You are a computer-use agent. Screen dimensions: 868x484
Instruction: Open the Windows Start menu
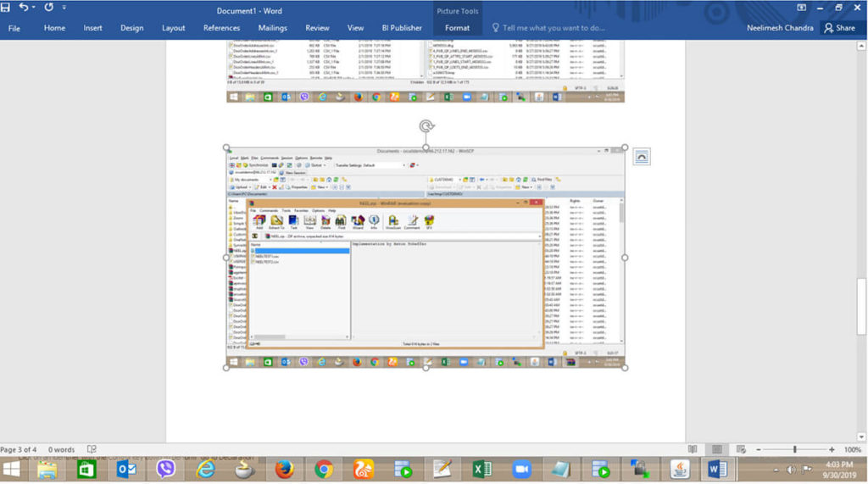(12, 470)
